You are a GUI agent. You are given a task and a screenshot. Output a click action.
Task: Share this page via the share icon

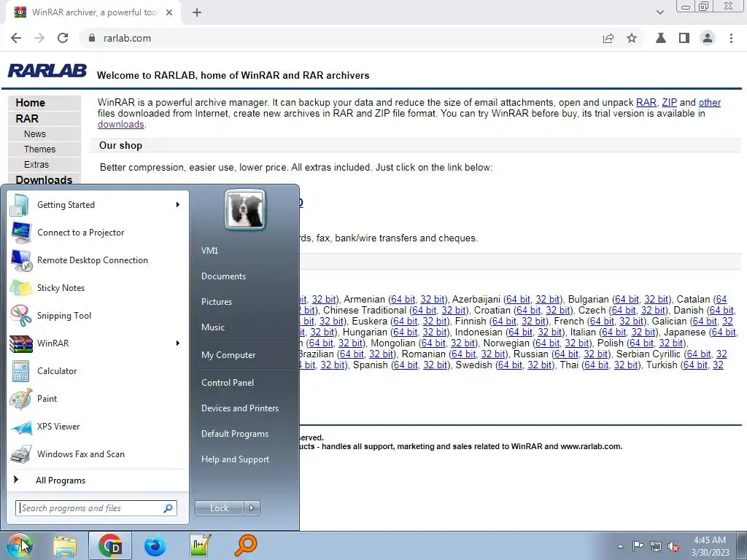click(x=608, y=38)
